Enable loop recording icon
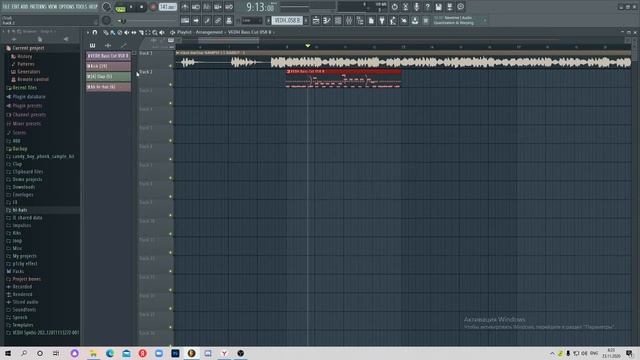This screenshot has width=640, height=360. [229, 7]
